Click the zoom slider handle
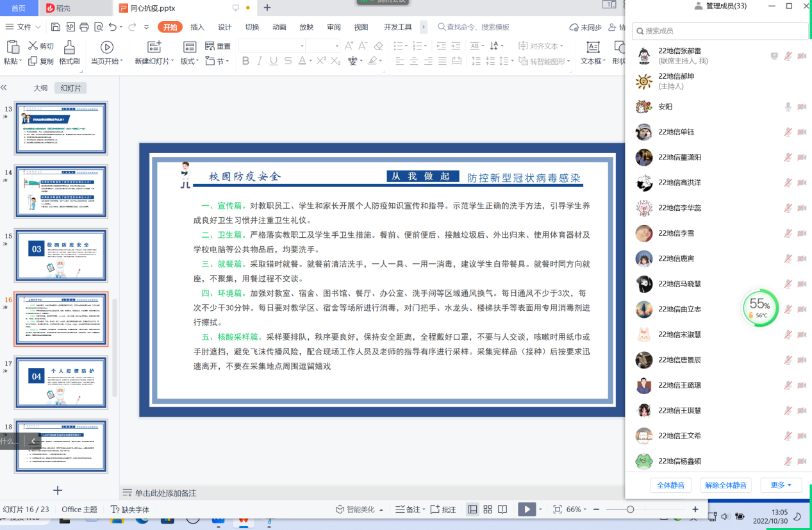812x530 pixels. [631, 509]
